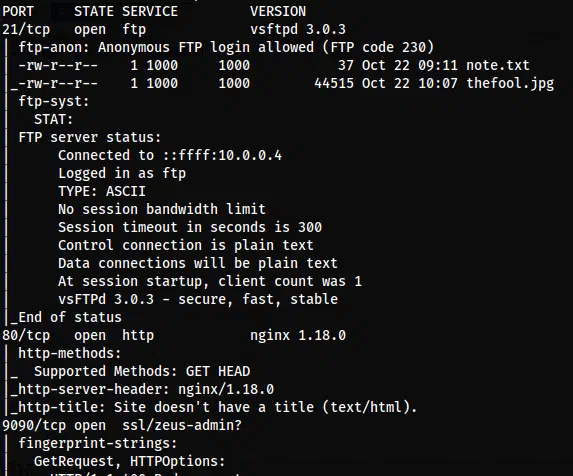Click the 80/tcp port entry

click(26, 335)
